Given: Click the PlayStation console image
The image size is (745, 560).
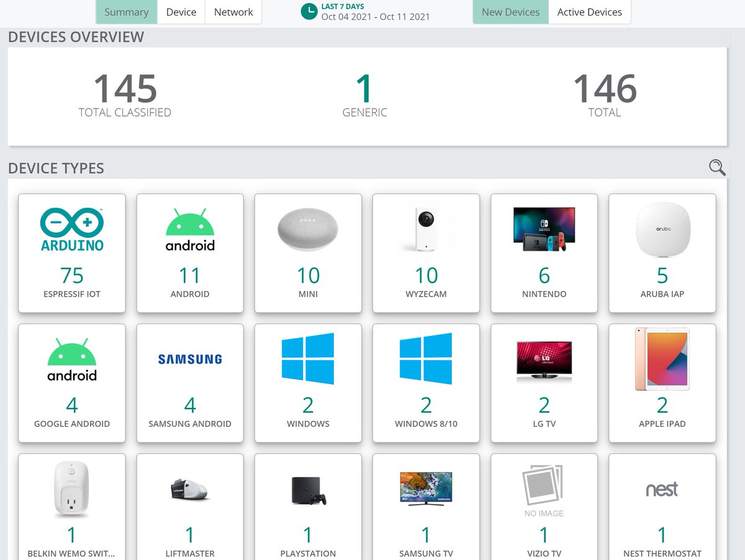Looking at the screenshot, I should (308, 490).
